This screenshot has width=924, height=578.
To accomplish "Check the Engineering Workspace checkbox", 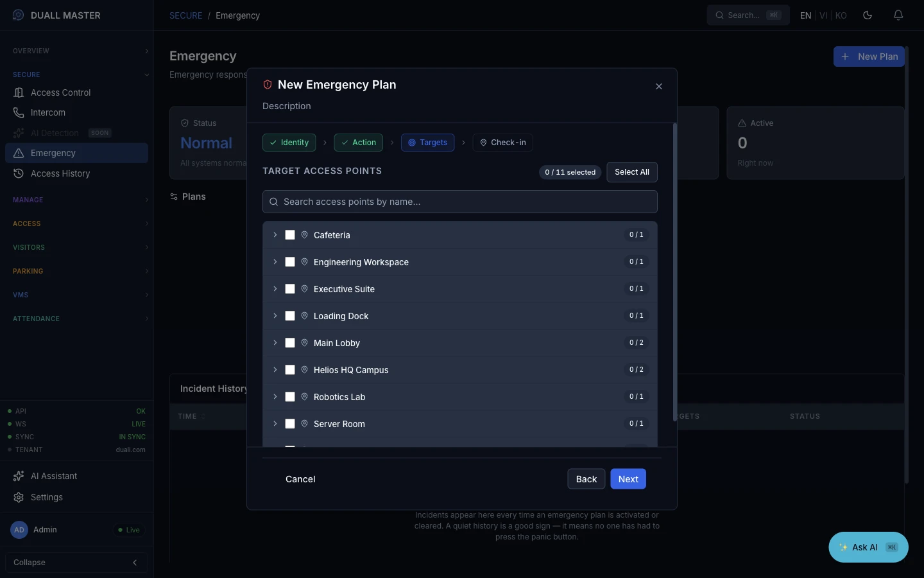I will click(290, 262).
